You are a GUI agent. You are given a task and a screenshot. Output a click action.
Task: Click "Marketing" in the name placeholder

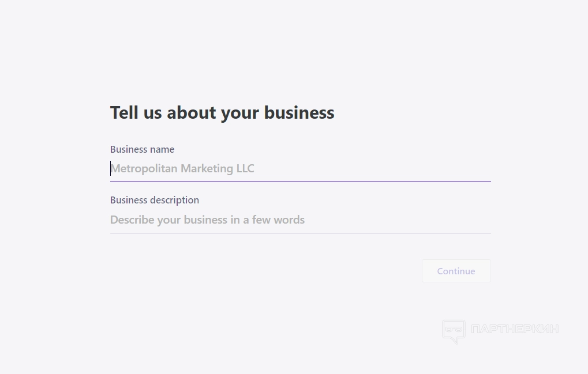pos(207,169)
